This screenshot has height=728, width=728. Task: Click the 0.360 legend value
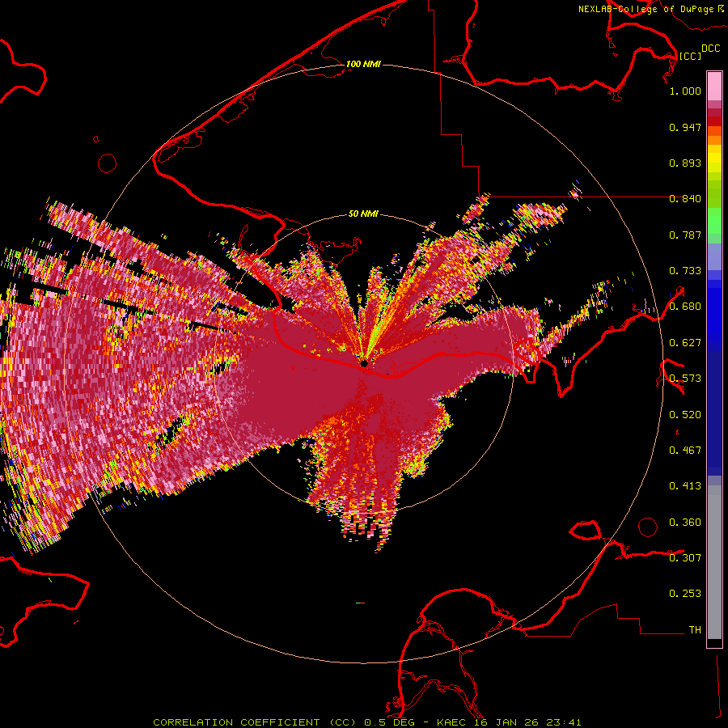pyautogui.click(x=685, y=523)
